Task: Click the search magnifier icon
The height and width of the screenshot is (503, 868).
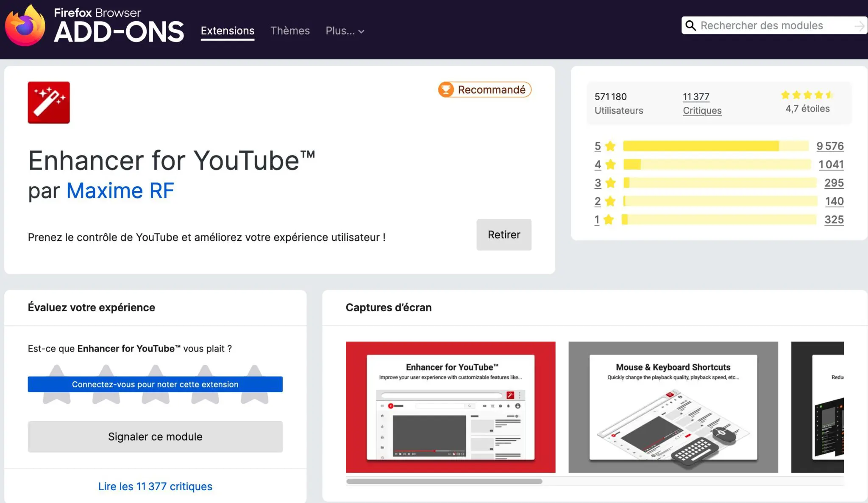Action: 691,25
